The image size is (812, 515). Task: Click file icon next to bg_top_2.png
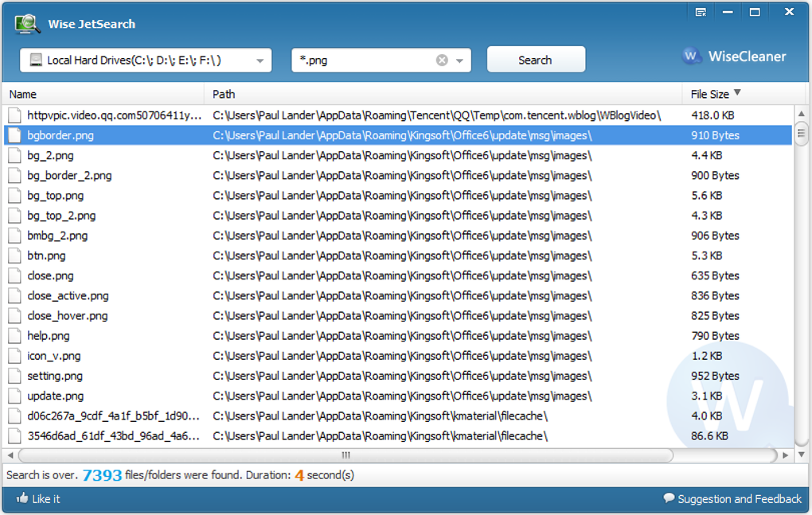point(15,216)
